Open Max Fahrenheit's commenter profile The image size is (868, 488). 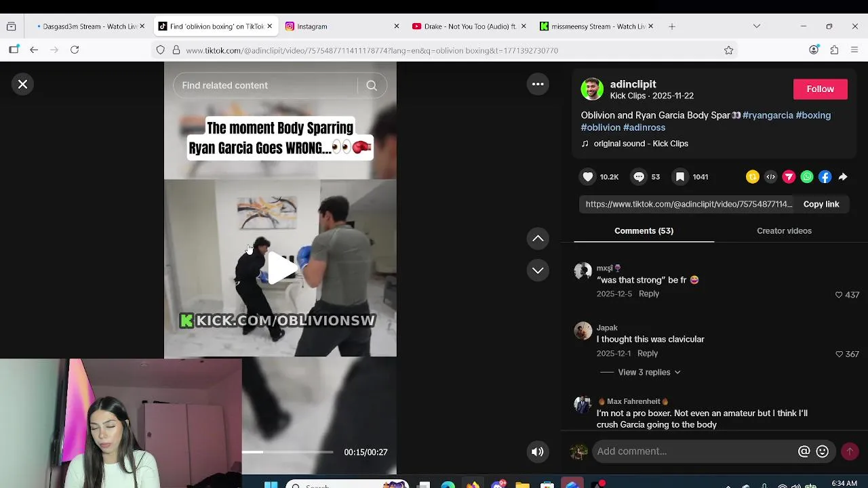point(583,405)
